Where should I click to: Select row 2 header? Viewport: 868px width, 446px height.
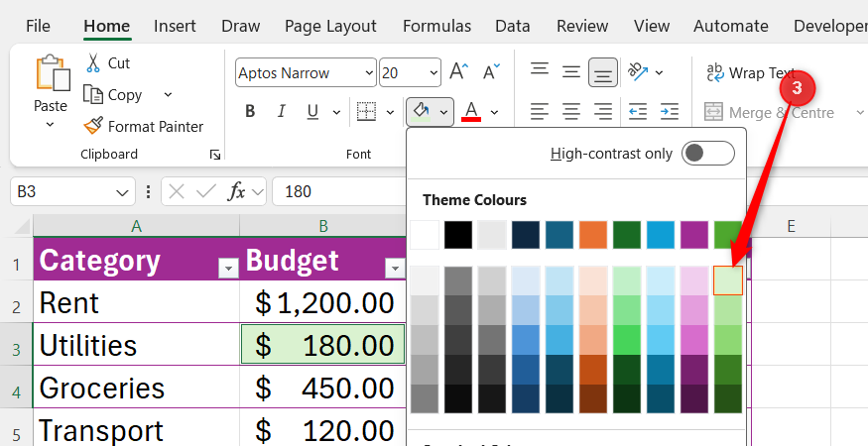tap(17, 302)
